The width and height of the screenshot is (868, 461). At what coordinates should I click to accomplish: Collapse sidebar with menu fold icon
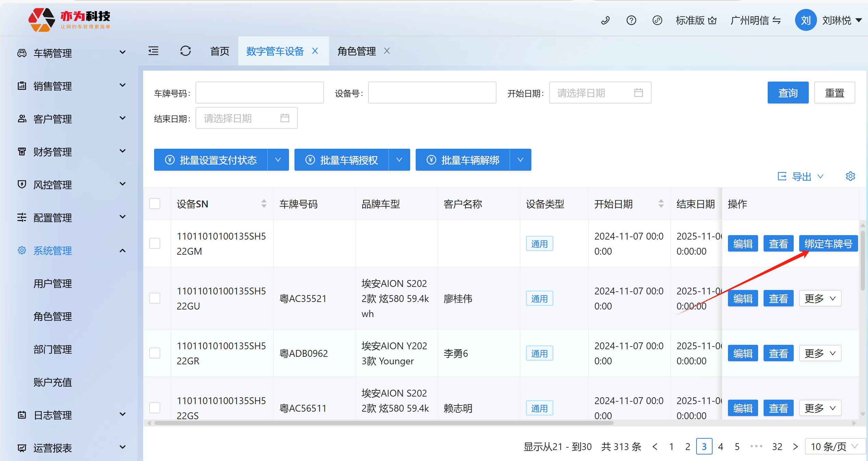coord(153,51)
